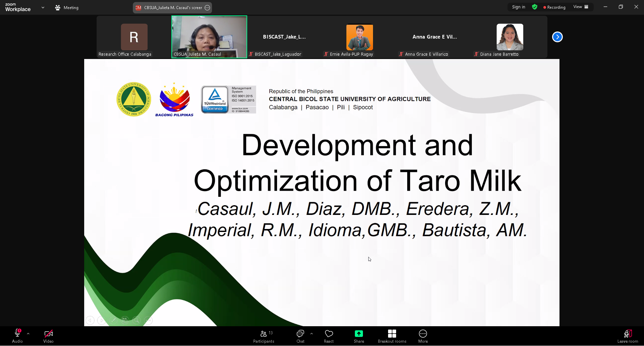
Task: Click the Leave room icon
Action: pos(628,336)
